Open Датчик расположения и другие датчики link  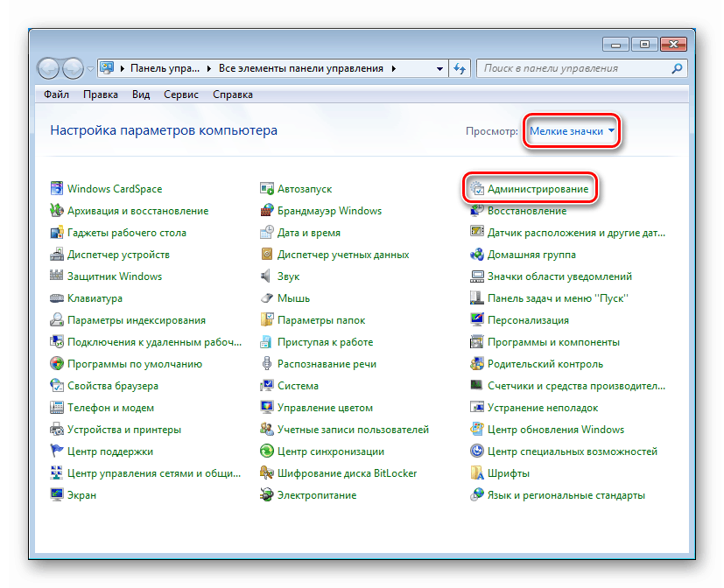pyautogui.click(x=576, y=232)
